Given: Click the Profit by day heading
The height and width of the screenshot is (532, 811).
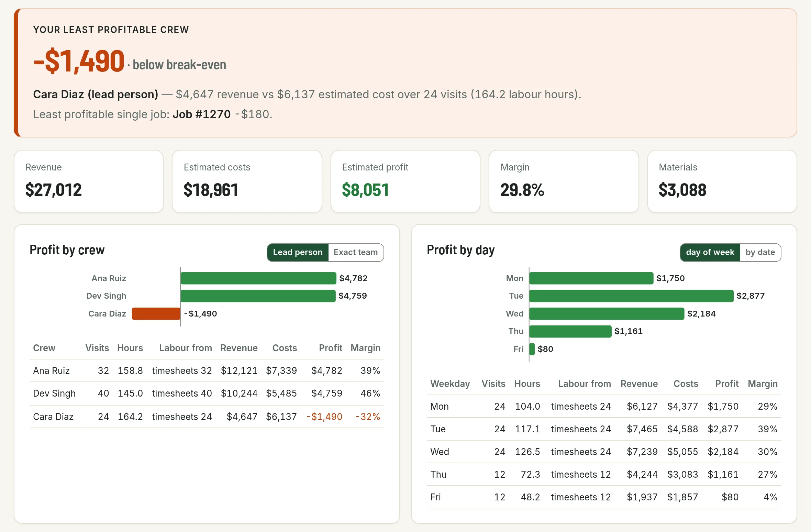Looking at the screenshot, I should pos(460,250).
